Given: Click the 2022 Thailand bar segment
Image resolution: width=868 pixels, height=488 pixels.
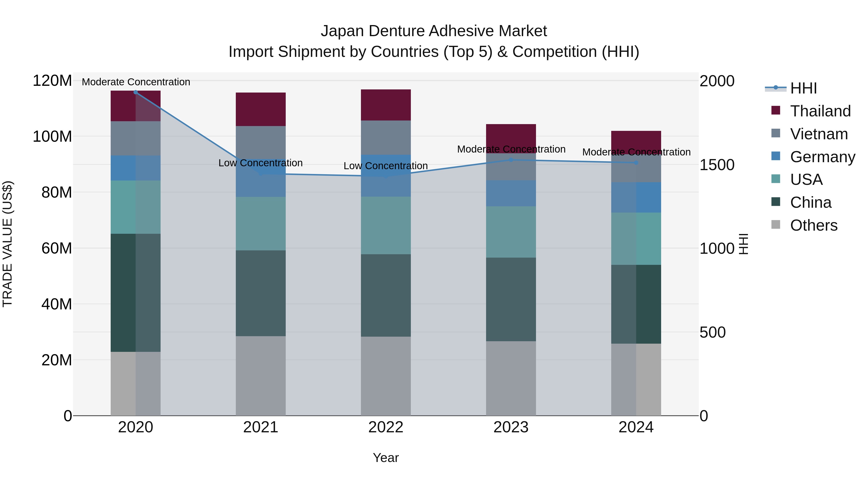Looking at the screenshot, I should (x=386, y=105).
